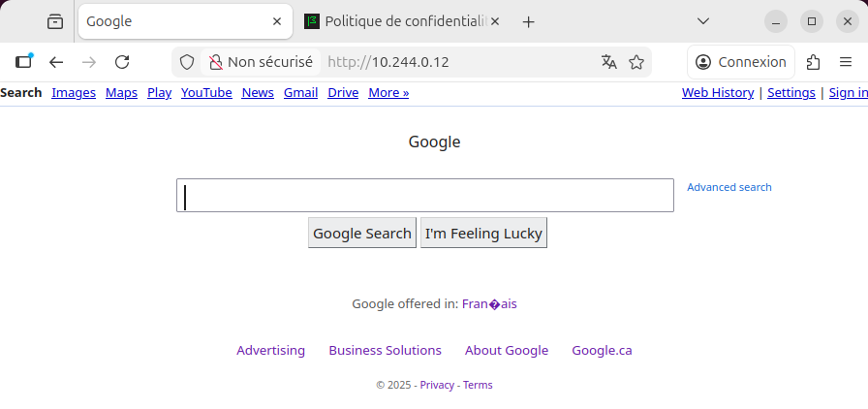868x409 pixels.
Task: Click the translate page icon
Action: tap(608, 62)
